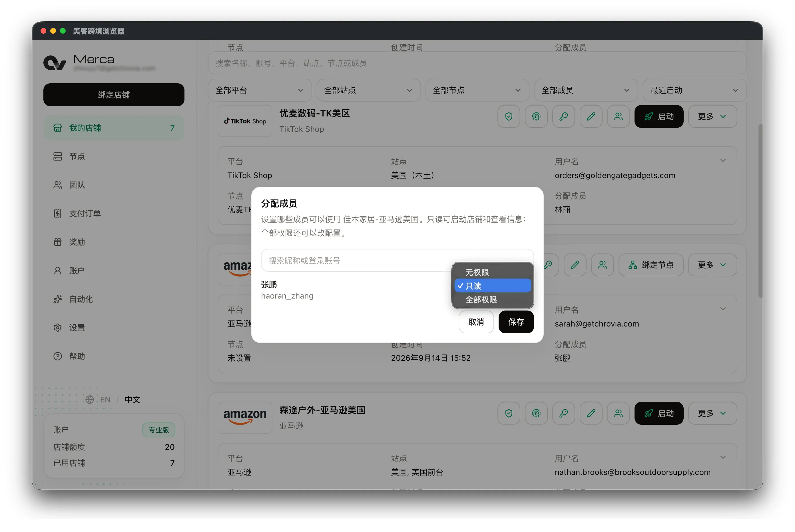
Task: Open the 最近启动 sort dropdown
Action: (694, 90)
